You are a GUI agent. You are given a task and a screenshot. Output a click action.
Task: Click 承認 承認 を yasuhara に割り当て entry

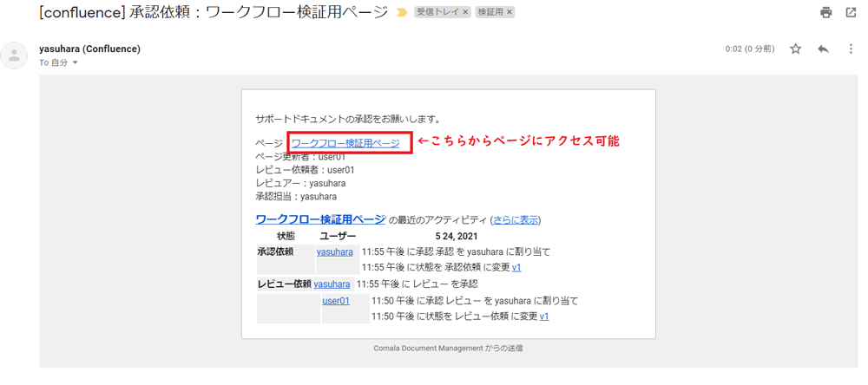click(x=456, y=252)
